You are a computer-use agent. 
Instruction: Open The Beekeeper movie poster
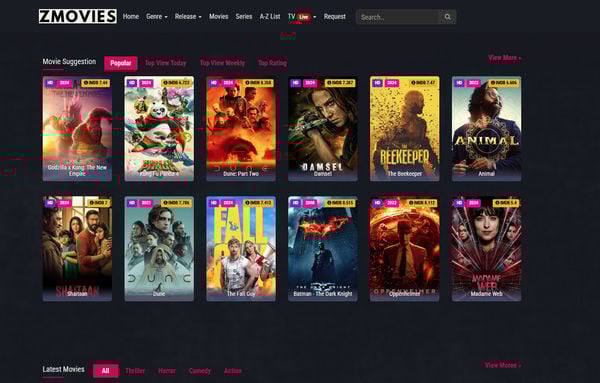(405, 129)
